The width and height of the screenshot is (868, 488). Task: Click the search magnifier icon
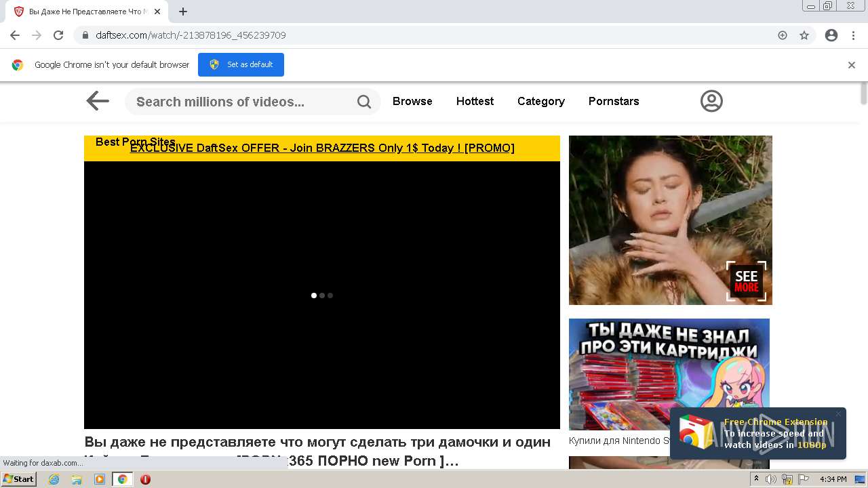(x=364, y=102)
